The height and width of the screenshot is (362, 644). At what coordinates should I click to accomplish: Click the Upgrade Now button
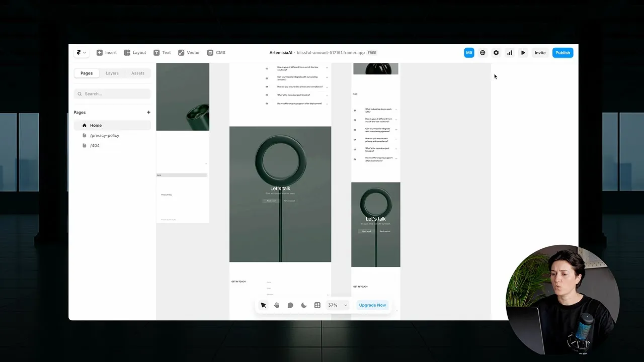tap(372, 305)
